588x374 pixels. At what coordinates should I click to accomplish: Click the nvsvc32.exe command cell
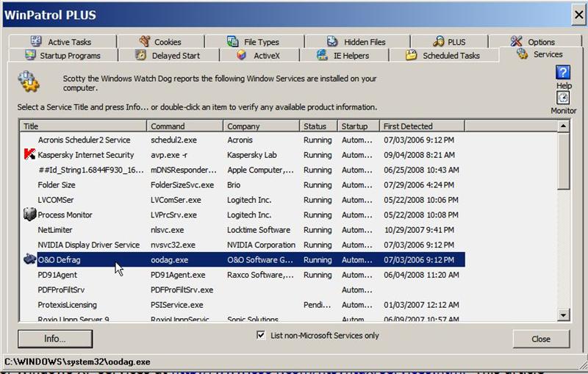click(173, 245)
